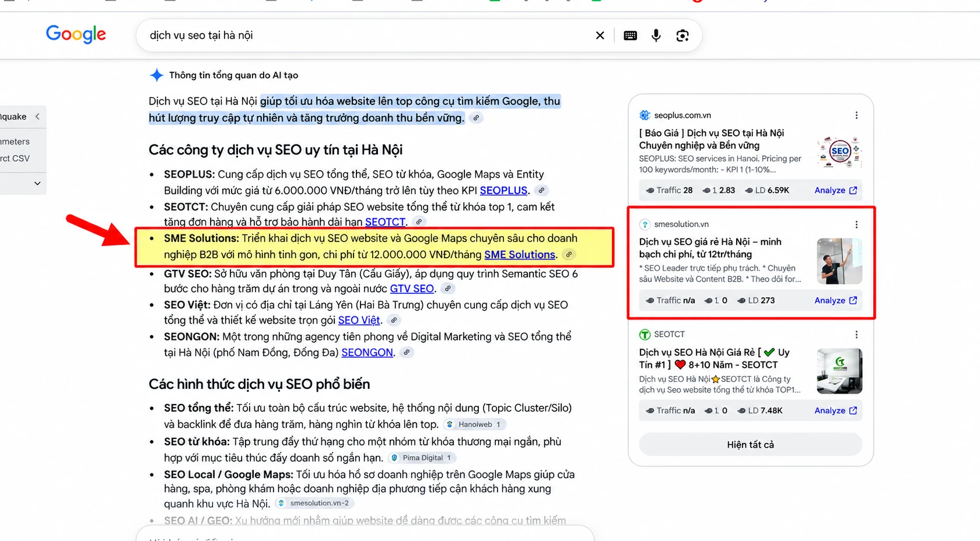
Task: Click Analyze on the smesolution.vn card
Action: (x=835, y=301)
